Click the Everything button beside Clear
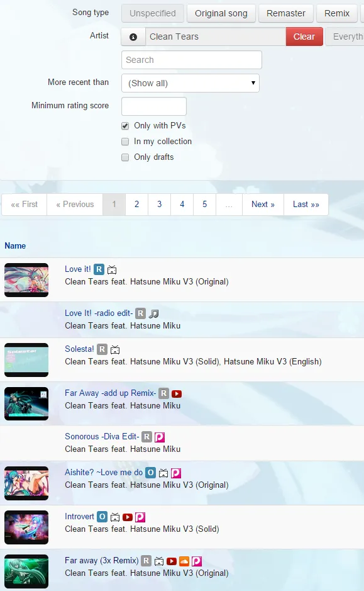 pos(345,37)
